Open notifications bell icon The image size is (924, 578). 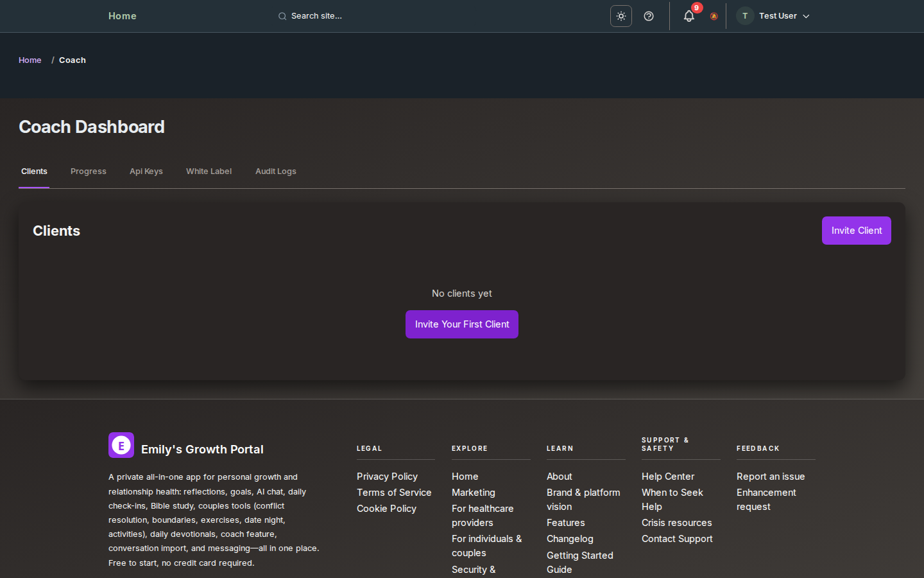[689, 16]
